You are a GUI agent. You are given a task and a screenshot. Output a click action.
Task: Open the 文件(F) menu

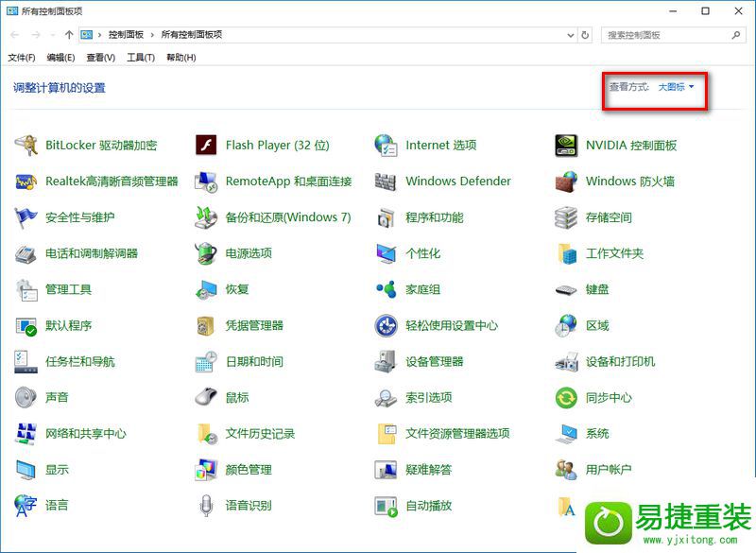[x=21, y=58]
